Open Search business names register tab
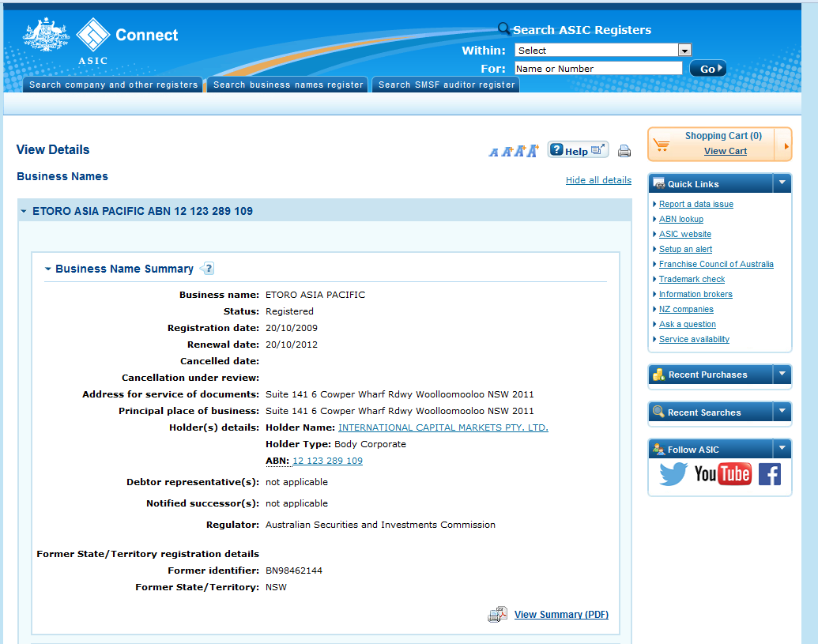The width and height of the screenshot is (818, 644). (x=288, y=85)
